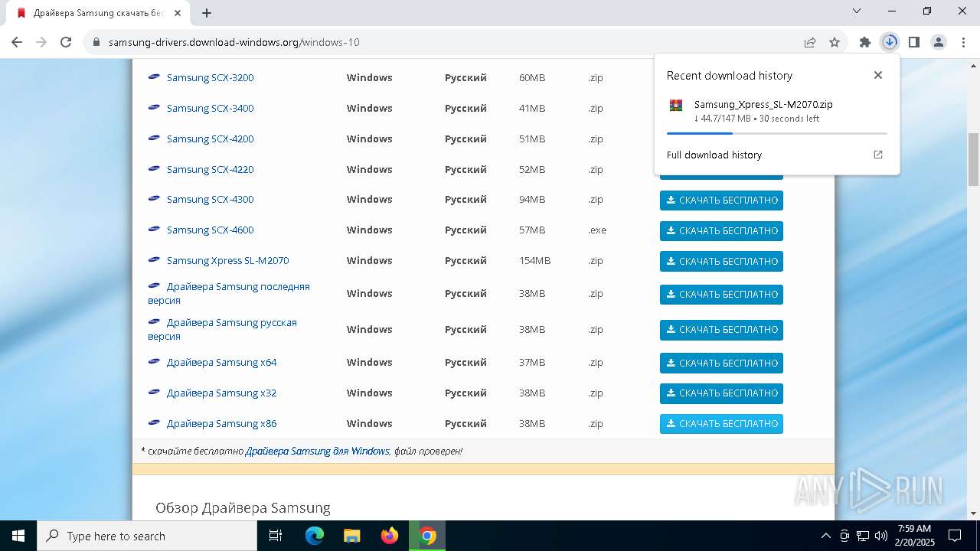Close the Драйвера Samsung tab
Image resolution: width=980 pixels, height=551 pixels.
178,13
